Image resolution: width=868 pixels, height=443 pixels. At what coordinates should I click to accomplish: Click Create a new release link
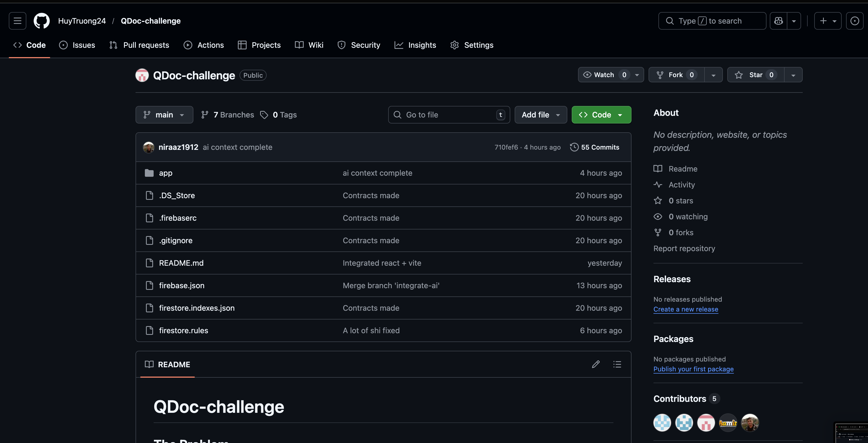686,309
